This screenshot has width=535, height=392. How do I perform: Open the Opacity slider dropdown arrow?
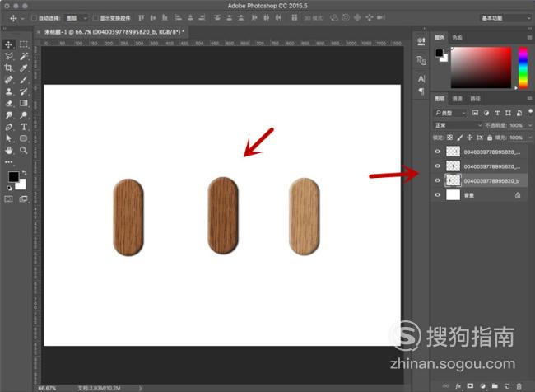(529, 125)
